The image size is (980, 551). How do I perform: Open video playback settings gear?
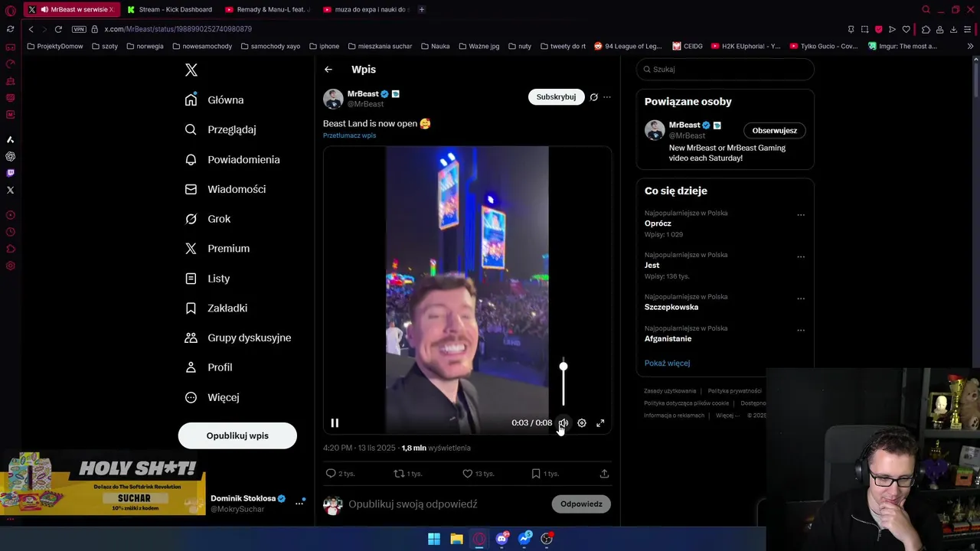582,422
